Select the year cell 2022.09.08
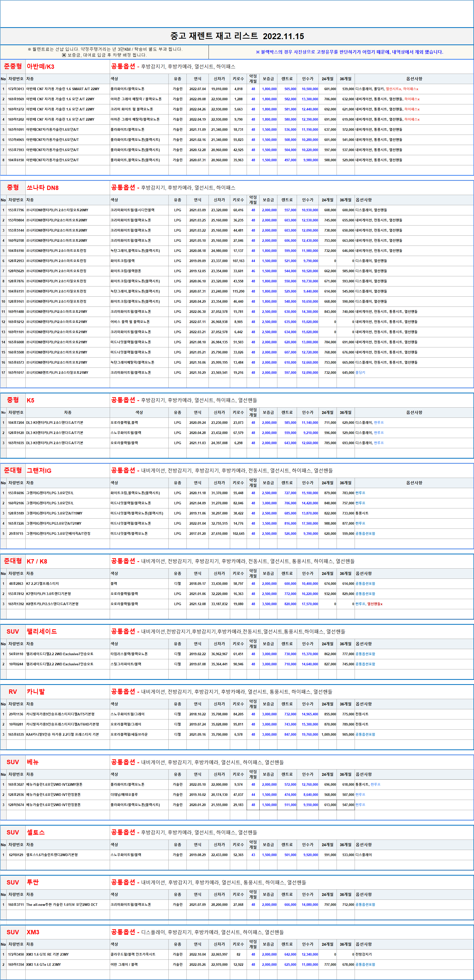The height and width of the screenshot is (980, 474). coord(197,99)
